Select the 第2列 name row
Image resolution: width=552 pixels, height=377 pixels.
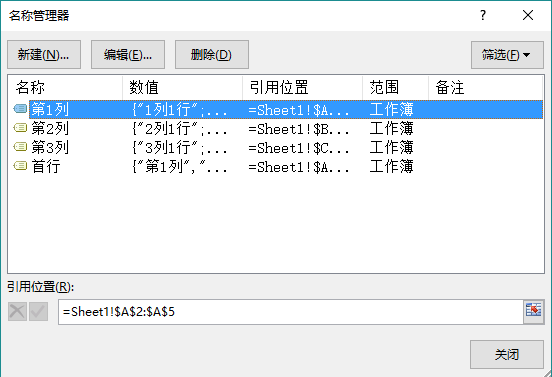[x=276, y=128]
